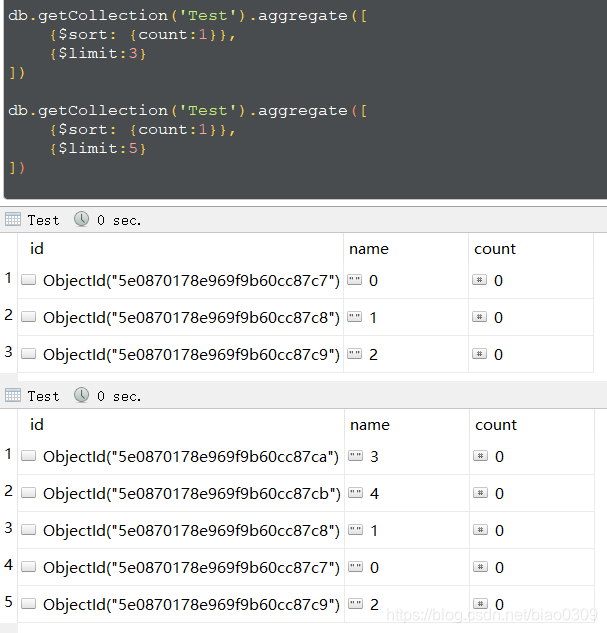Click name value 4 in second table

[374, 494]
